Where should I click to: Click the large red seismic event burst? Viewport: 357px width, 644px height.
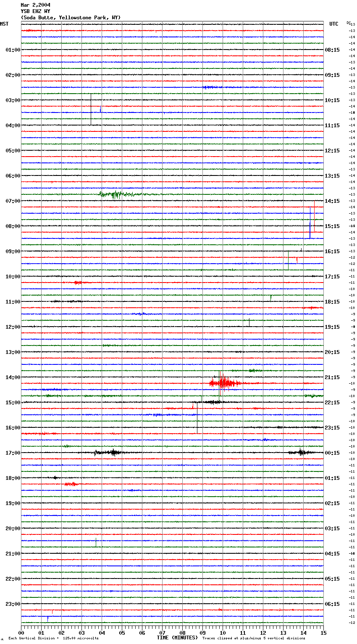(x=224, y=383)
